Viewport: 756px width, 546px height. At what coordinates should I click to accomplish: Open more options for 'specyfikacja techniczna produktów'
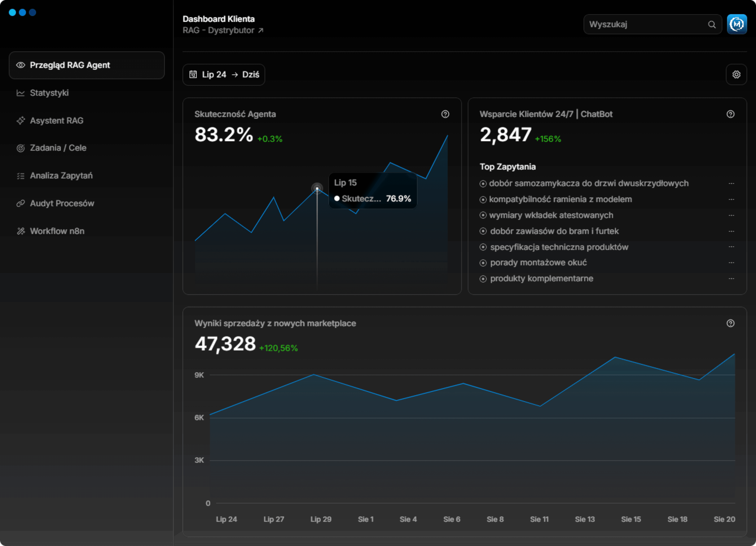[731, 247]
